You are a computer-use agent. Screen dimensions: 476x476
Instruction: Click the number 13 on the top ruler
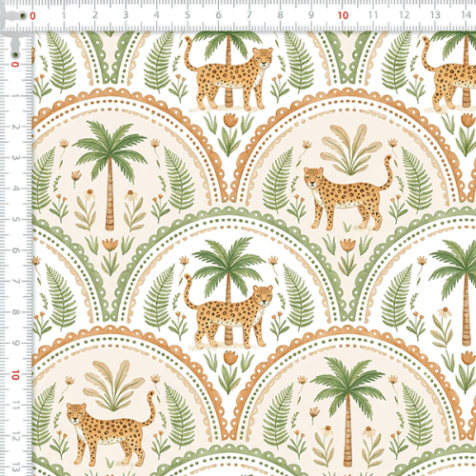[435, 15]
